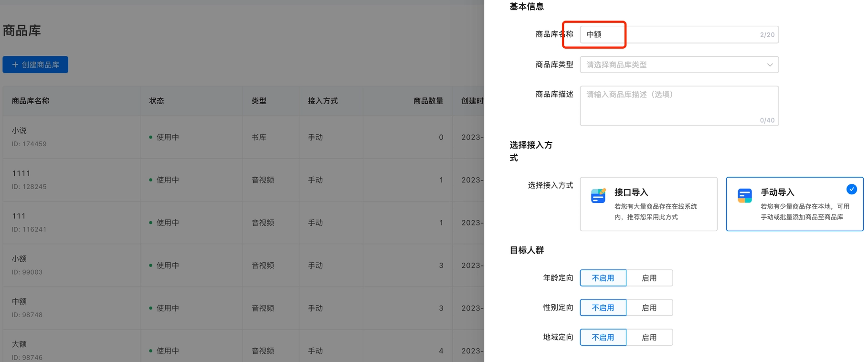This screenshot has height=362, width=868.
Task: Click the 商品数量 column header
Action: point(428,101)
